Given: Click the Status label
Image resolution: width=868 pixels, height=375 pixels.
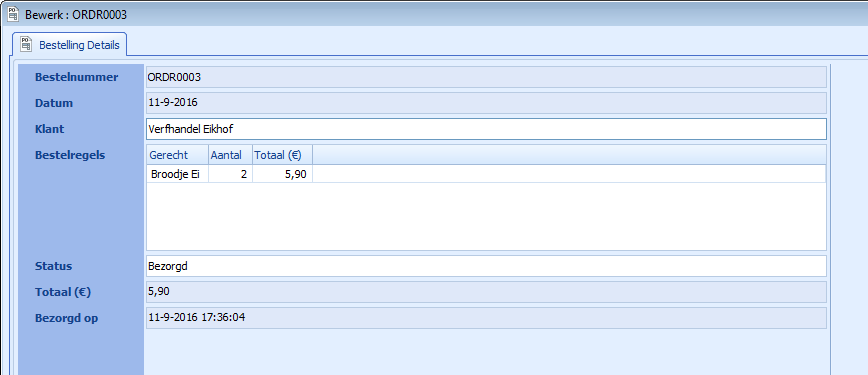Looking at the screenshot, I should [54, 266].
